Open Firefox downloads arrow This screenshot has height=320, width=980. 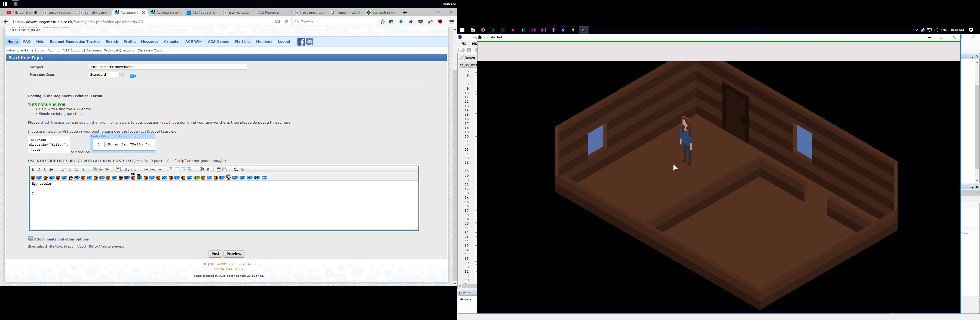click(x=401, y=22)
